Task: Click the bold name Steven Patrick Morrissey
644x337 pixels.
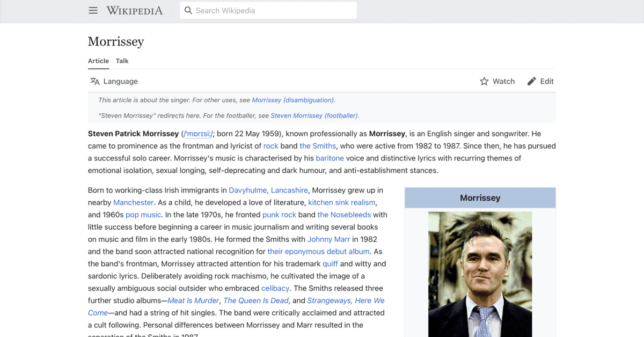Action: pos(133,134)
